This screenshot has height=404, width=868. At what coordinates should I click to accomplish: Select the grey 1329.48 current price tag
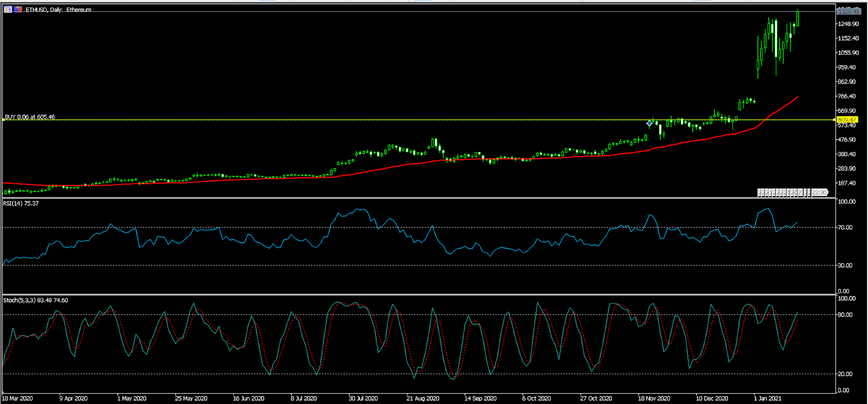[848, 11]
